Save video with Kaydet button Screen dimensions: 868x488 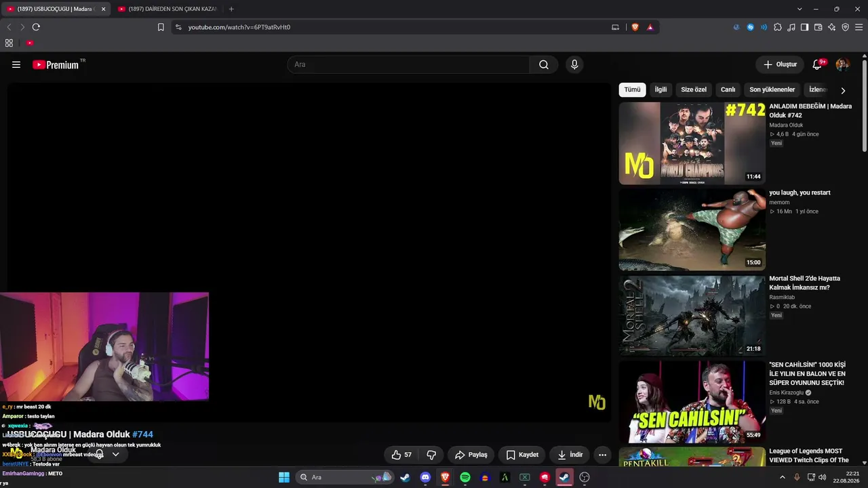(x=522, y=455)
